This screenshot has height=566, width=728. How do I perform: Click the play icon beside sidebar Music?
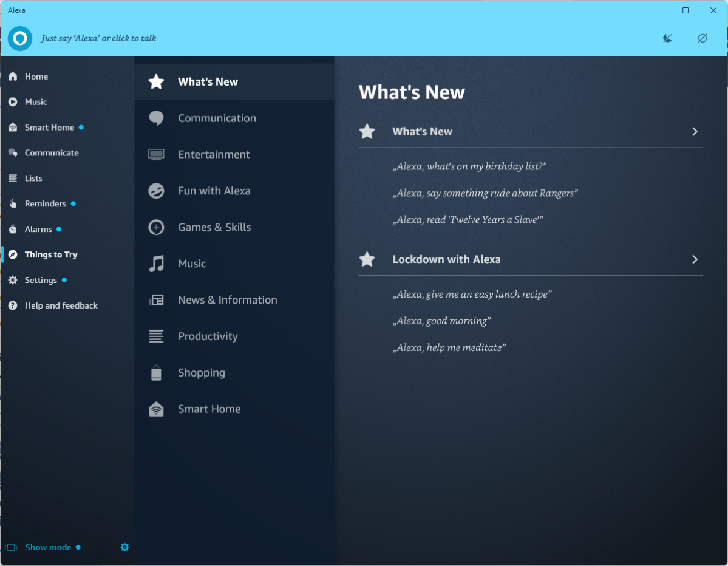tap(13, 101)
